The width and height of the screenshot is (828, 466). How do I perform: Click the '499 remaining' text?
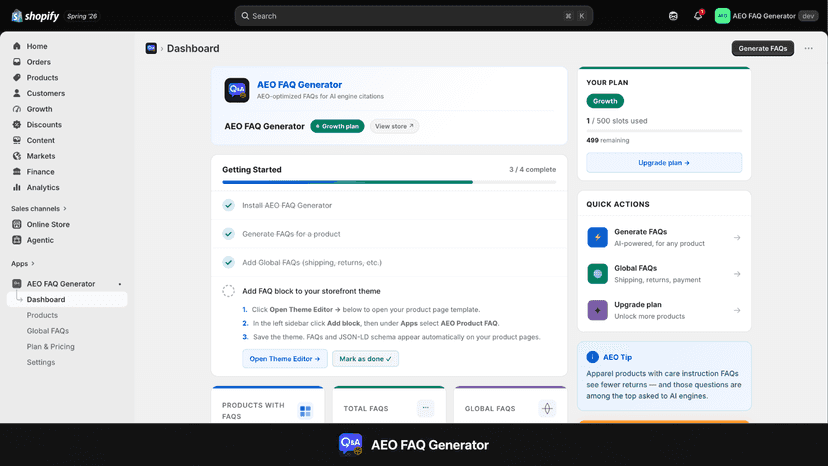[607, 141]
